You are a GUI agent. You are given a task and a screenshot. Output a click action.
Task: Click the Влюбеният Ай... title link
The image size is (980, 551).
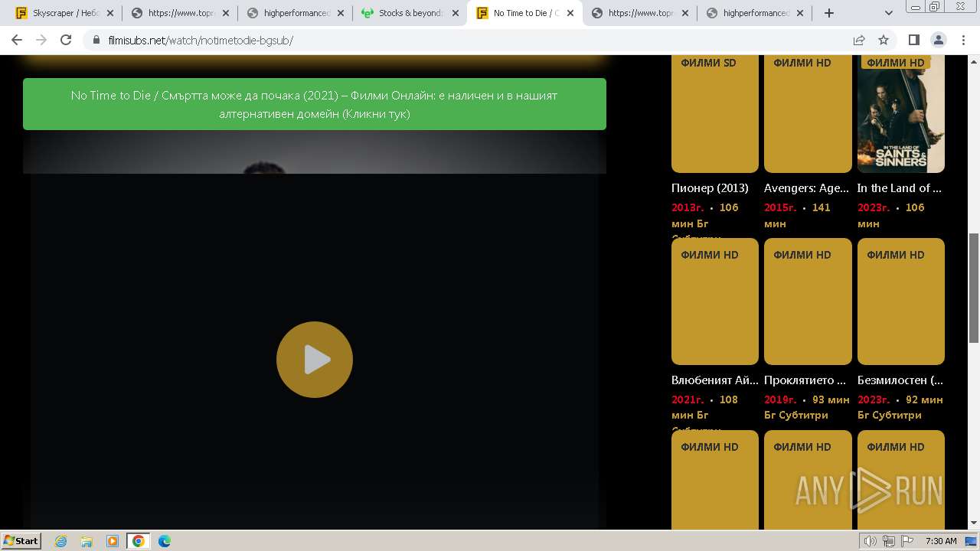[x=715, y=380]
